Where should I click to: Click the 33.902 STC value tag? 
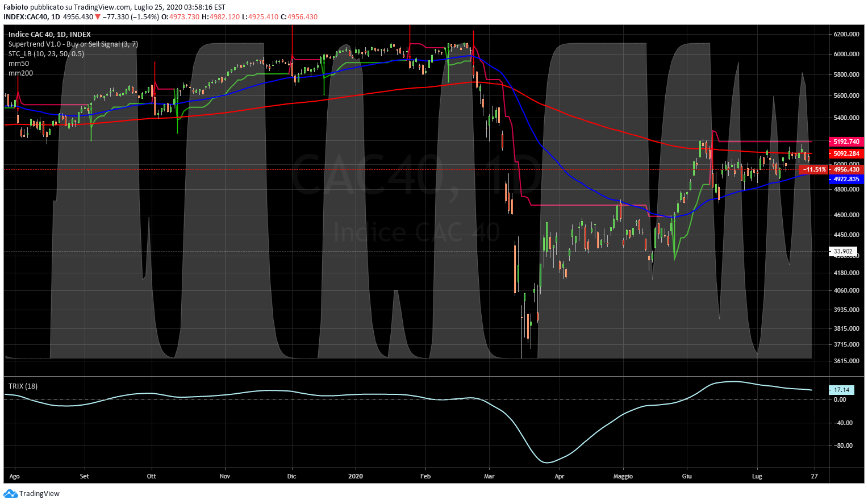coord(843,251)
